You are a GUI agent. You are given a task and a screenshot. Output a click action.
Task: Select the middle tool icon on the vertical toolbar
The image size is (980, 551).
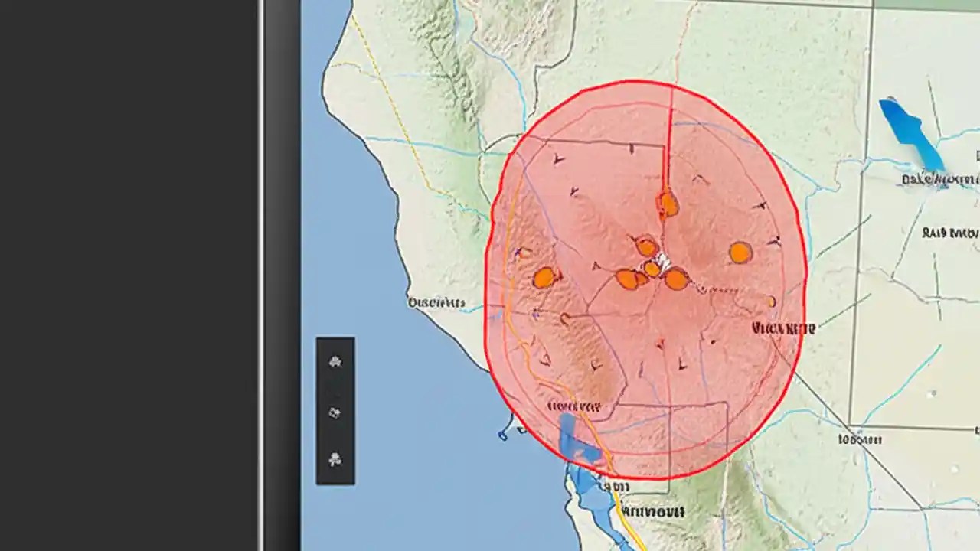[x=335, y=413]
